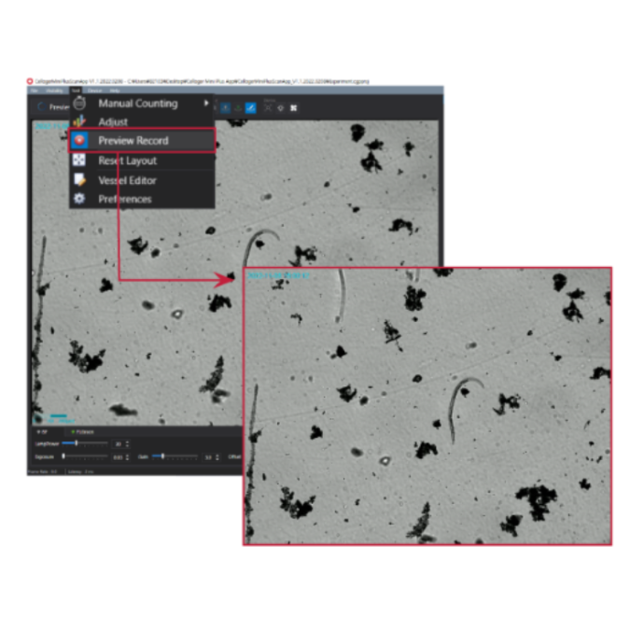Choose Preferences from the dropdown menu
Screen dimensions: 644x644
tap(124, 199)
